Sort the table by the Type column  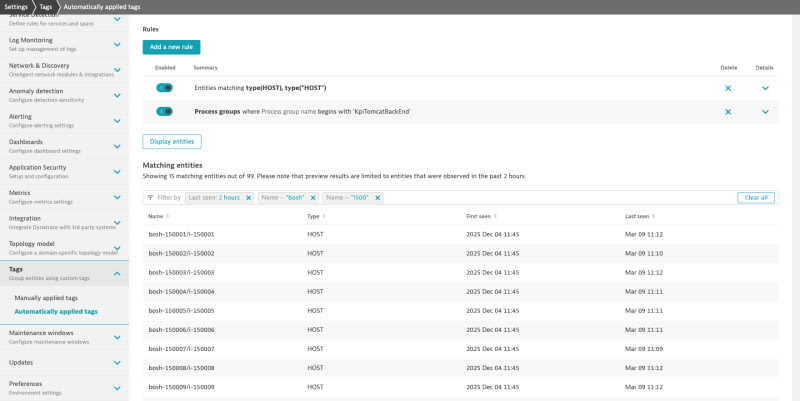[x=316, y=216]
